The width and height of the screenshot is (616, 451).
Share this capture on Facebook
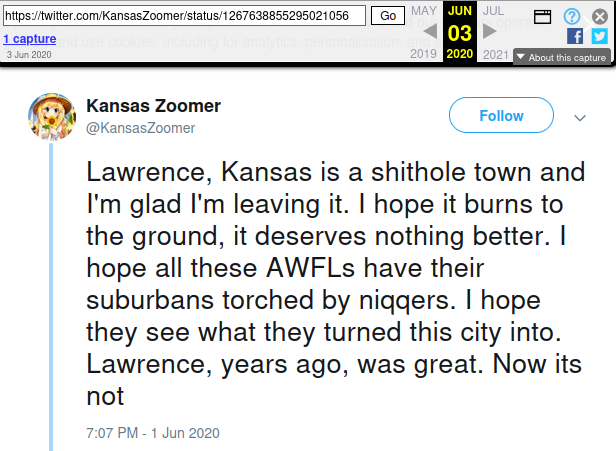[575, 36]
